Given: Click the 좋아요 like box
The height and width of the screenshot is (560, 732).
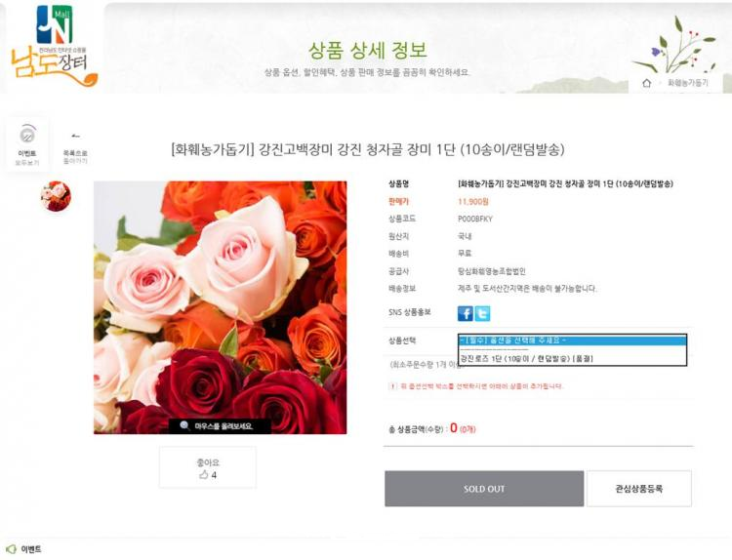Looking at the screenshot, I should [208, 467].
